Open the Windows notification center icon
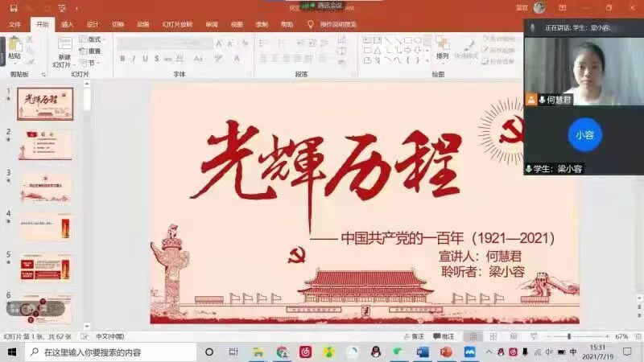644x362 pixels. click(627, 352)
